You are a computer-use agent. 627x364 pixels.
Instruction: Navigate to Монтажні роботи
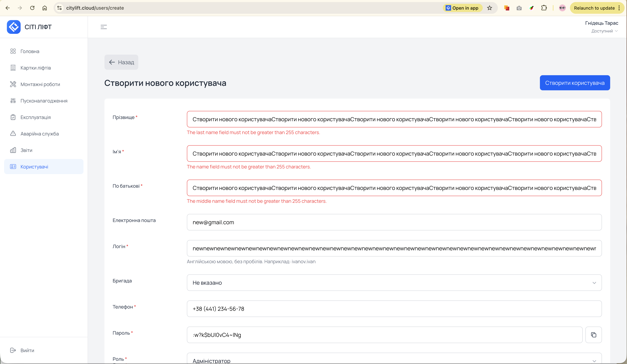(x=40, y=84)
